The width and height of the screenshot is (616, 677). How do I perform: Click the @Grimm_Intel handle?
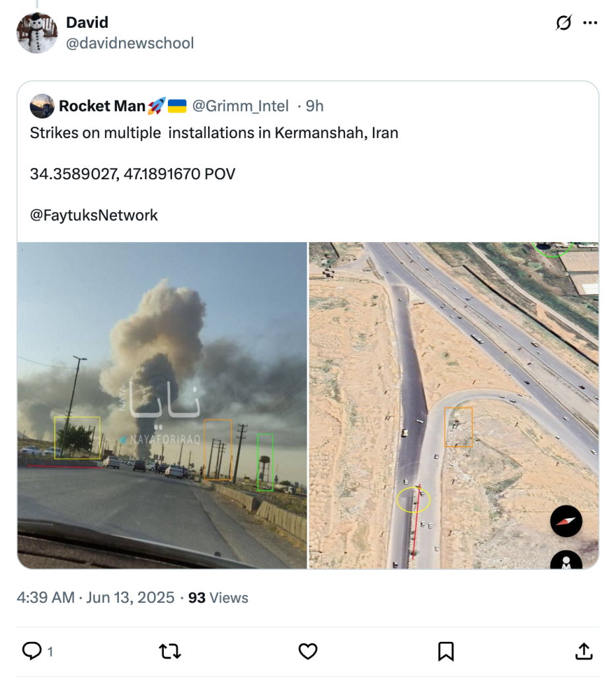tap(240, 106)
